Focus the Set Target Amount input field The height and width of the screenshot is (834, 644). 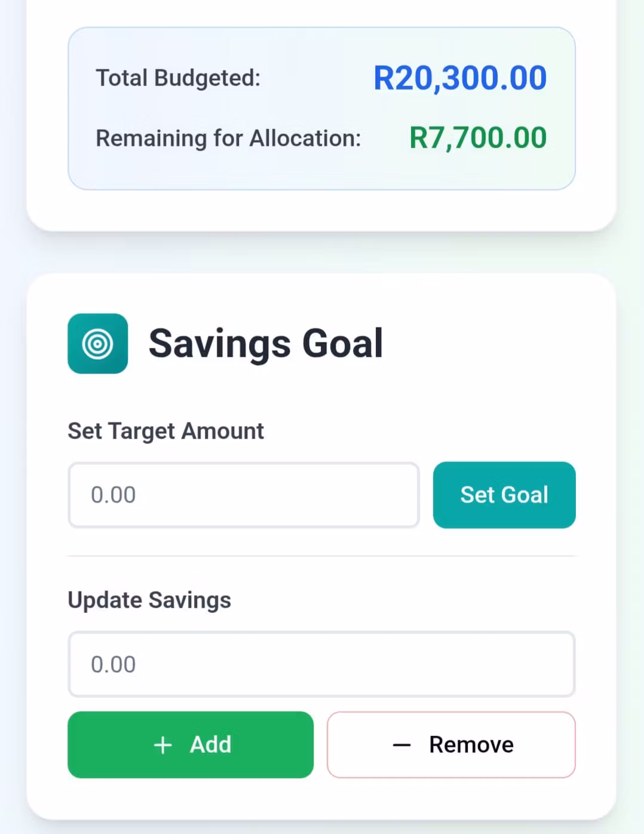(x=243, y=495)
